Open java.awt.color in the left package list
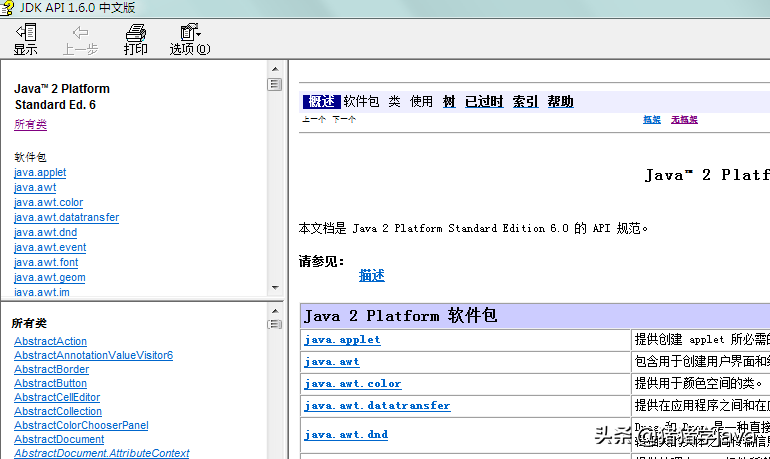 click(x=49, y=202)
